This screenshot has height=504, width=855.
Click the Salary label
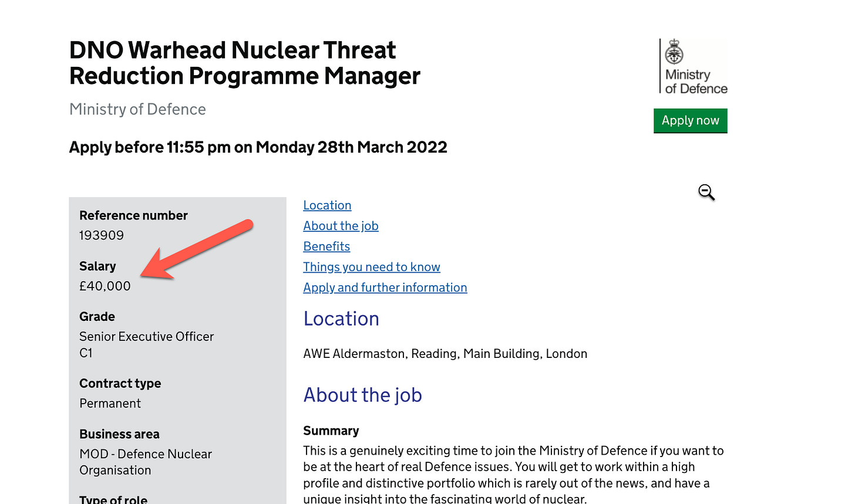(x=97, y=266)
